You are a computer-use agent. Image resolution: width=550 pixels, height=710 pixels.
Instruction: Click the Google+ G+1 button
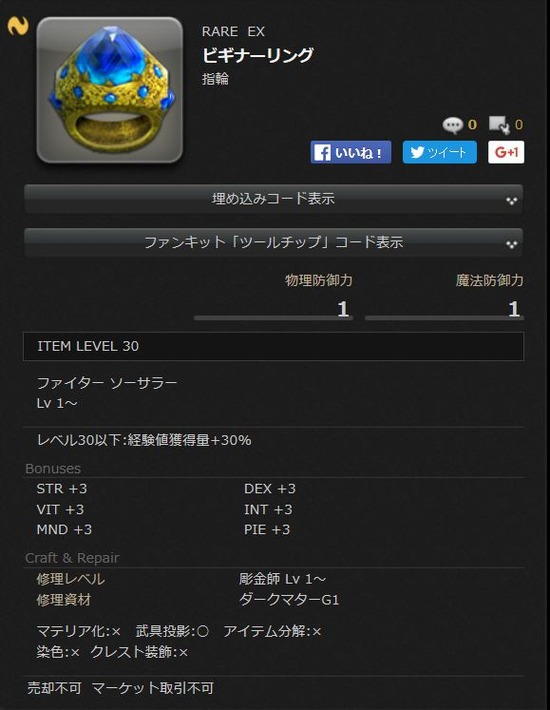[x=506, y=152]
